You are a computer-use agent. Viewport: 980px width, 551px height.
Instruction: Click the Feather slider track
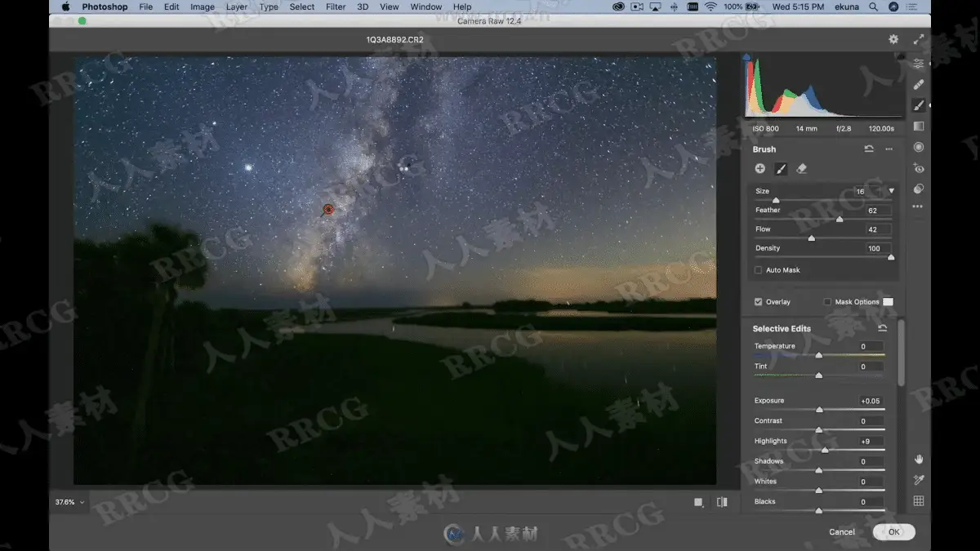pos(822,219)
